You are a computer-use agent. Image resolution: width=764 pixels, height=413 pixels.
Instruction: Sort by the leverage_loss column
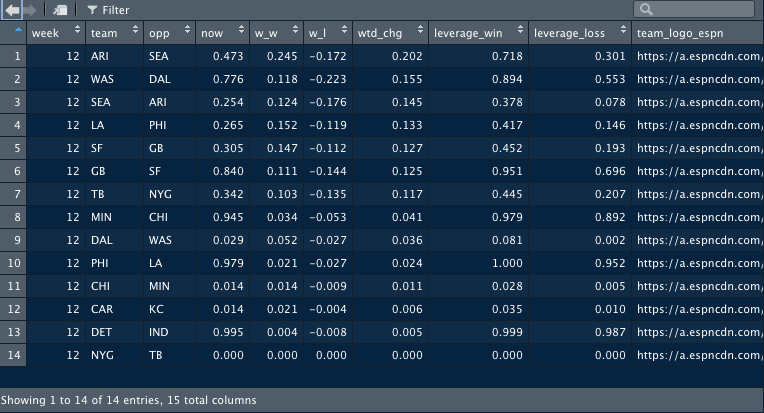pyautogui.click(x=580, y=33)
